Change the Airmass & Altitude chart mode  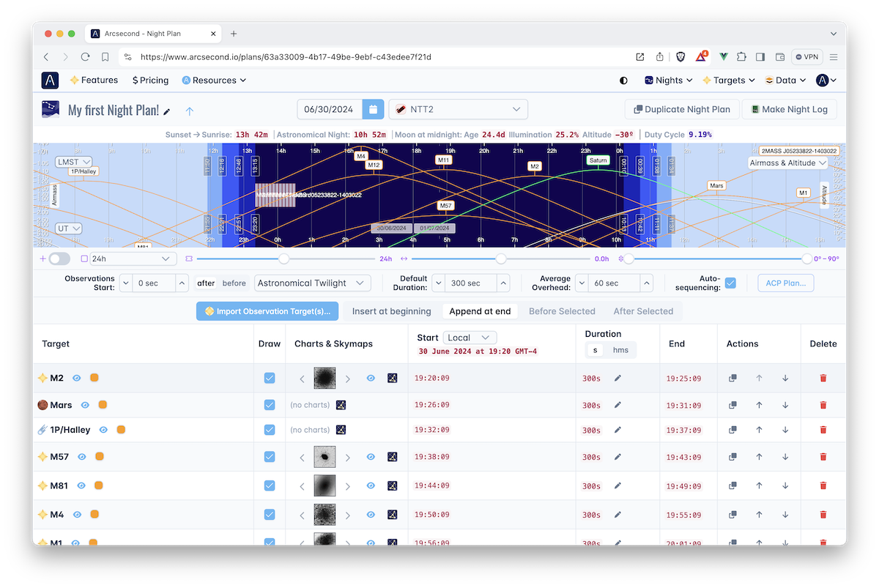(787, 163)
